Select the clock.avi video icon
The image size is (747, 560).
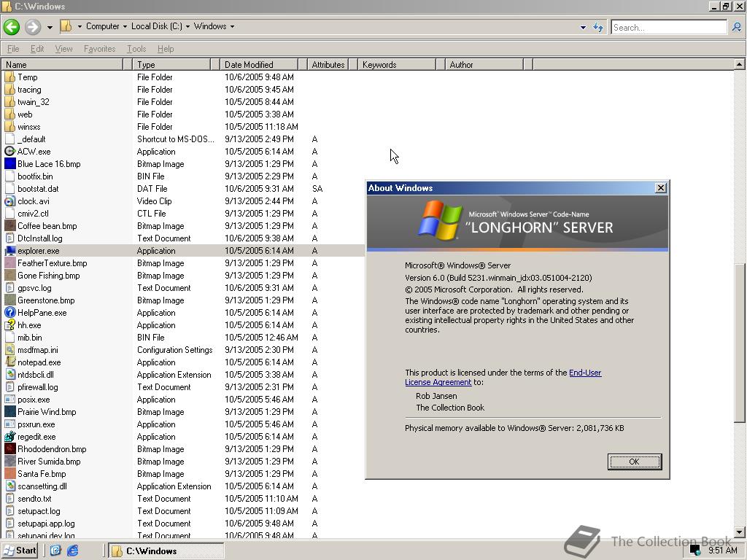pos(10,201)
